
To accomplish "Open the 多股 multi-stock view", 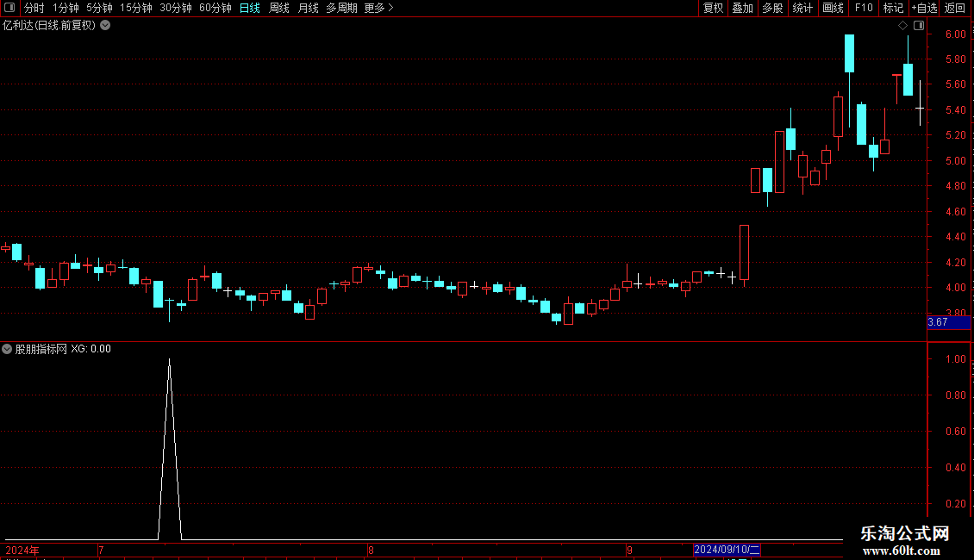I will pyautogui.click(x=772, y=8).
